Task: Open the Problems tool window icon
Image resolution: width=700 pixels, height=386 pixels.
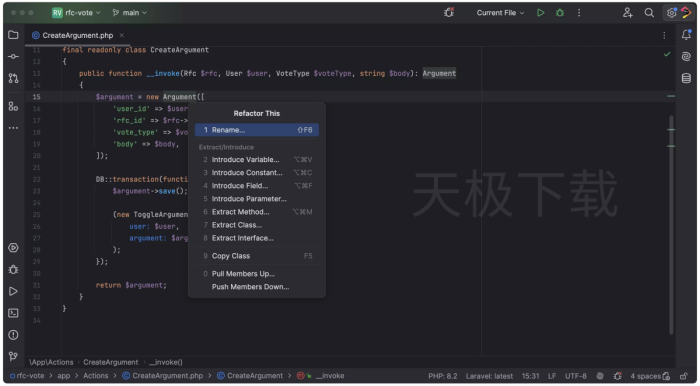Action: pyautogui.click(x=13, y=335)
